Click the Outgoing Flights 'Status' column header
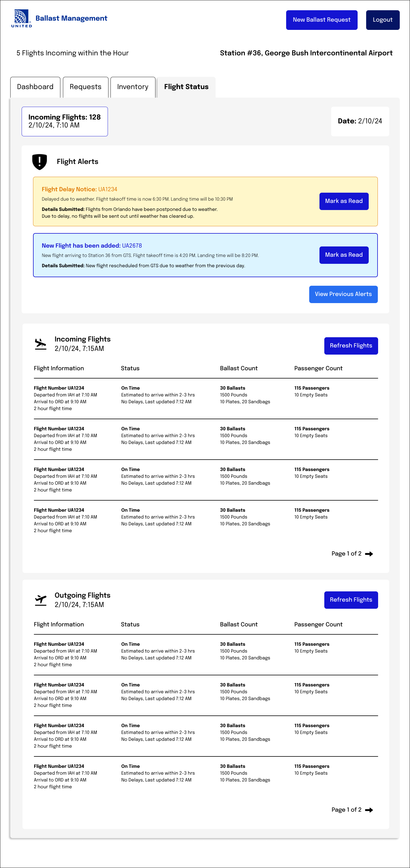This screenshot has height=868, width=410. tap(130, 624)
